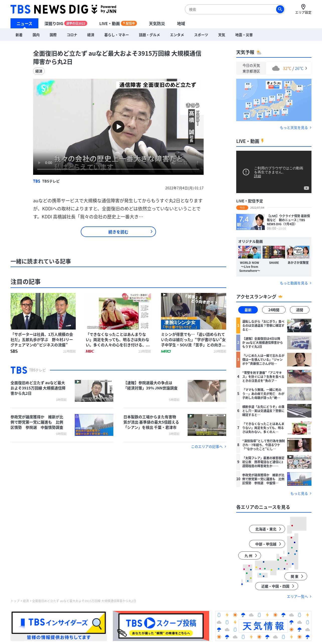Expand 関東 area button
322x644 pixels.
296,577
